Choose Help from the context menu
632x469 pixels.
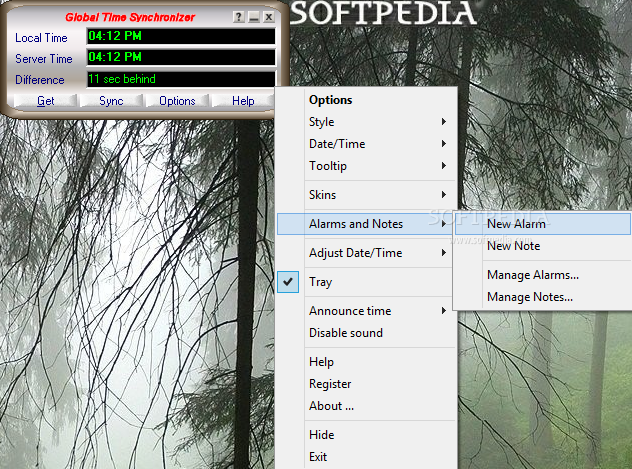point(367,362)
